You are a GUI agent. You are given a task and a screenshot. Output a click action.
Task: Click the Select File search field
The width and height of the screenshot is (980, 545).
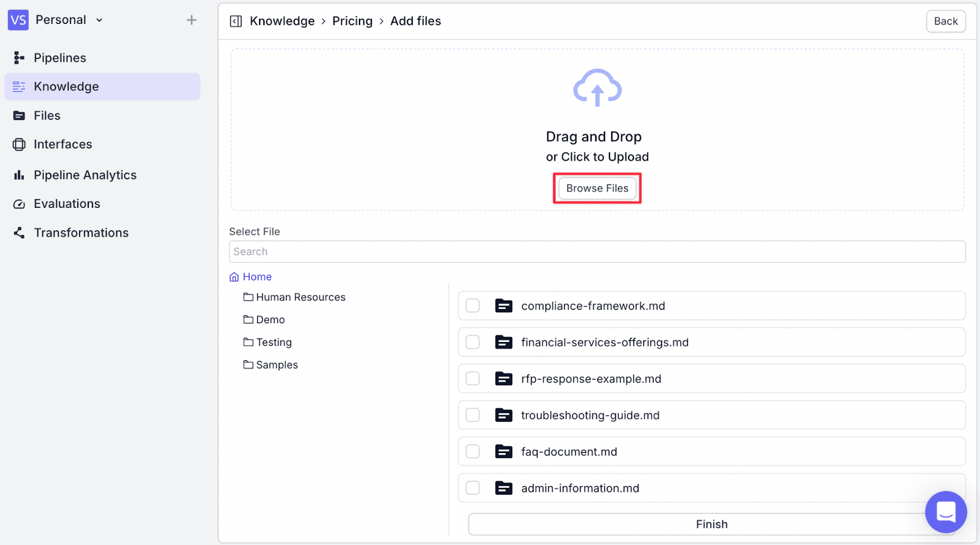pos(597,252)
